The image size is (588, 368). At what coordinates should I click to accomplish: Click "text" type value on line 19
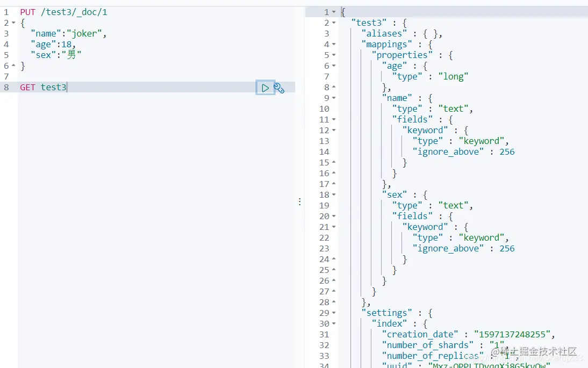pyautogui.click(x=454, y=206)
